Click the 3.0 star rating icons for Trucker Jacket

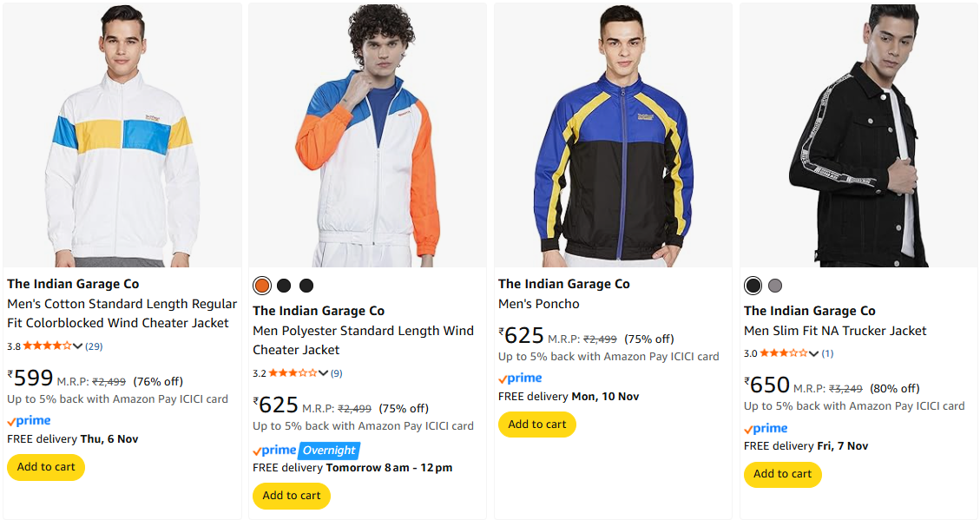point(784,353)
